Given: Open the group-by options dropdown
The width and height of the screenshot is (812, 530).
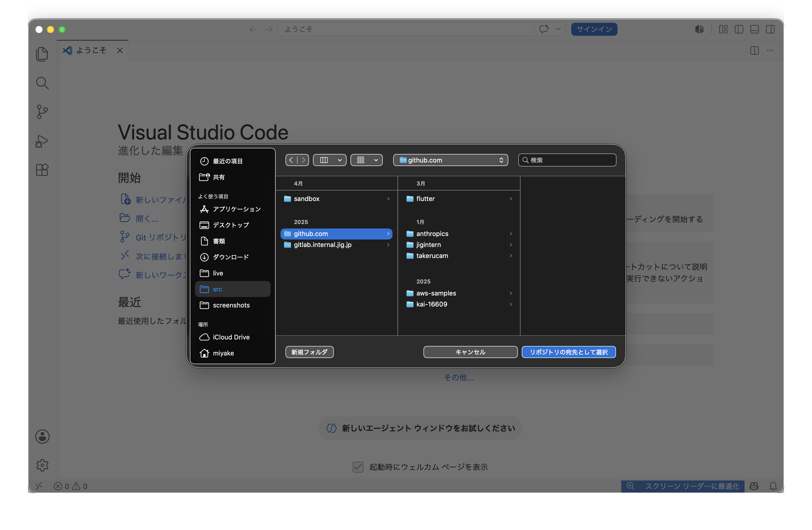Looking at the screenshot, I should tap(366, 160).
